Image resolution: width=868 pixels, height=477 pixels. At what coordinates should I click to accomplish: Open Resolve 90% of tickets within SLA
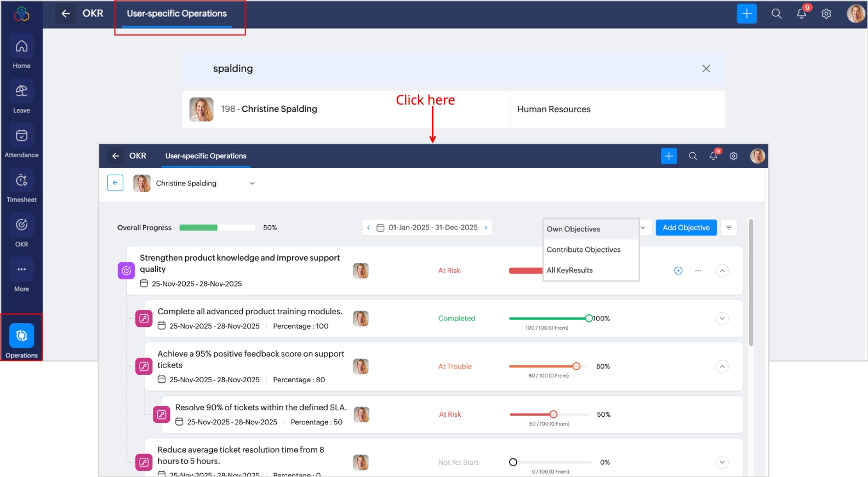coord(261,407)
